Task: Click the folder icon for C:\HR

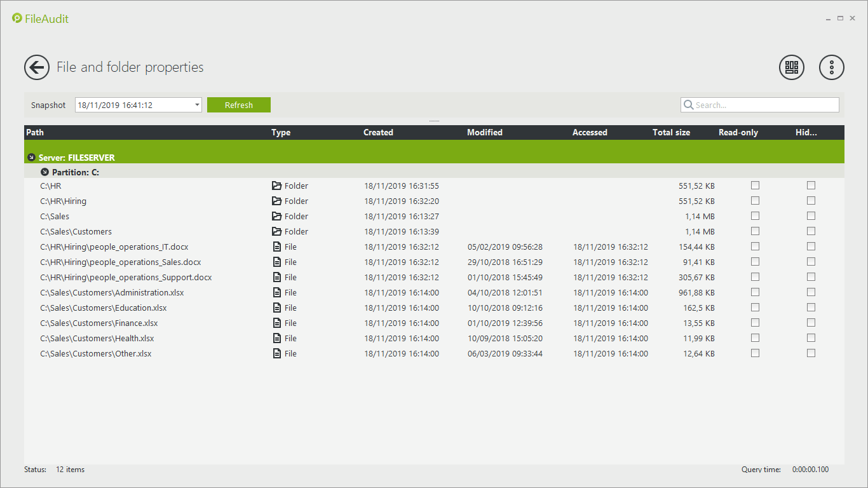Action: point(276,186)
